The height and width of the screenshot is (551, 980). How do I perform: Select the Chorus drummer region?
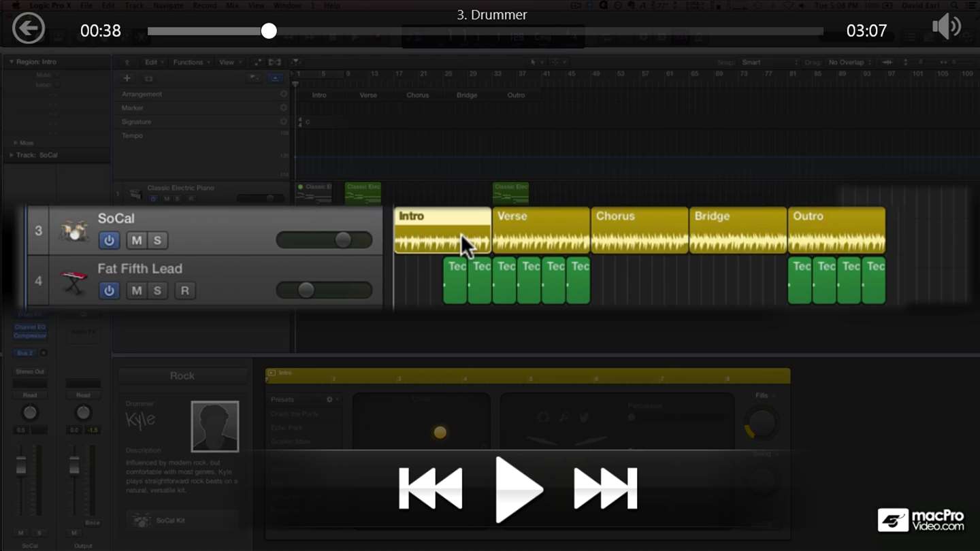[640, 231]
